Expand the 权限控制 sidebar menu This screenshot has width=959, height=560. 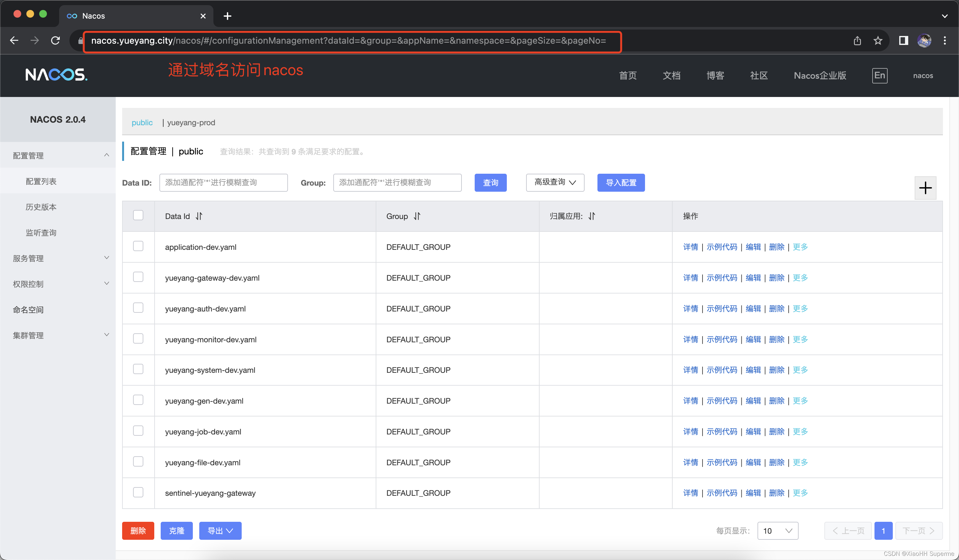(x=58, y=284)
